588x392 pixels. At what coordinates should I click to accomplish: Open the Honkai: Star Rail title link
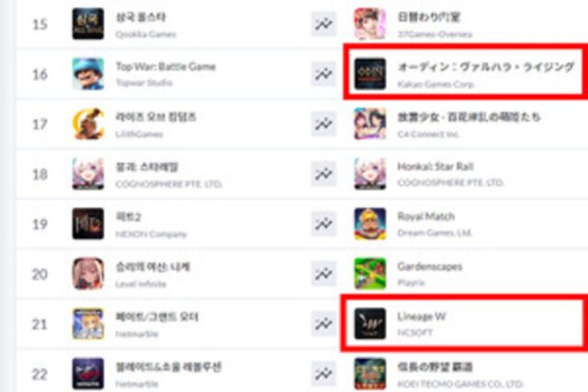(x=435, y=166)
